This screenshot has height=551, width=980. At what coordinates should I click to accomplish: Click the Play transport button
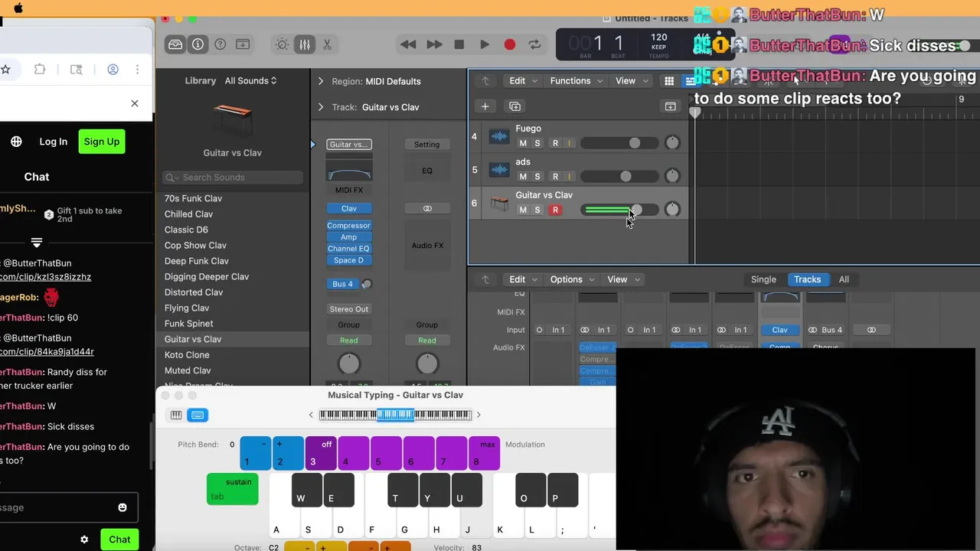click(x=485, y=44)
